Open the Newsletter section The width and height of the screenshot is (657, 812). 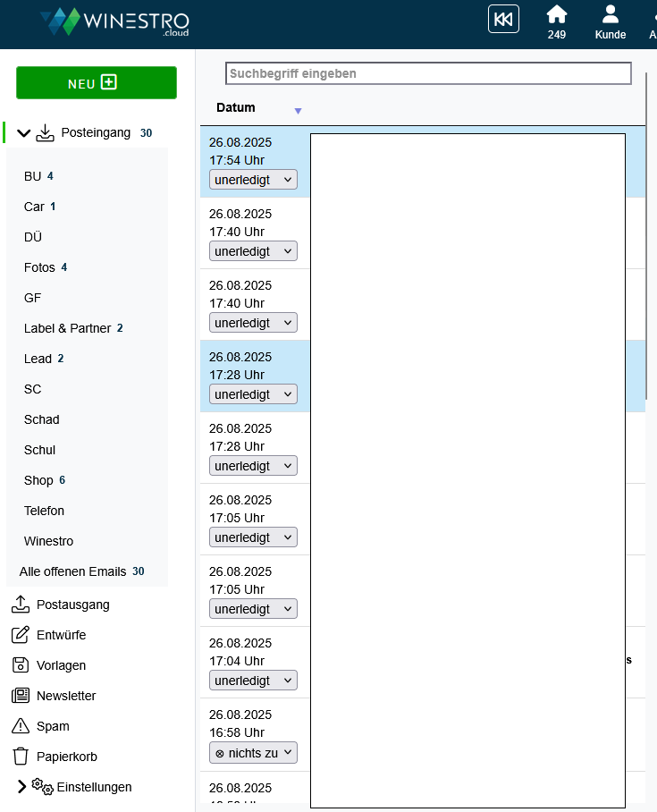pos(65,696)
